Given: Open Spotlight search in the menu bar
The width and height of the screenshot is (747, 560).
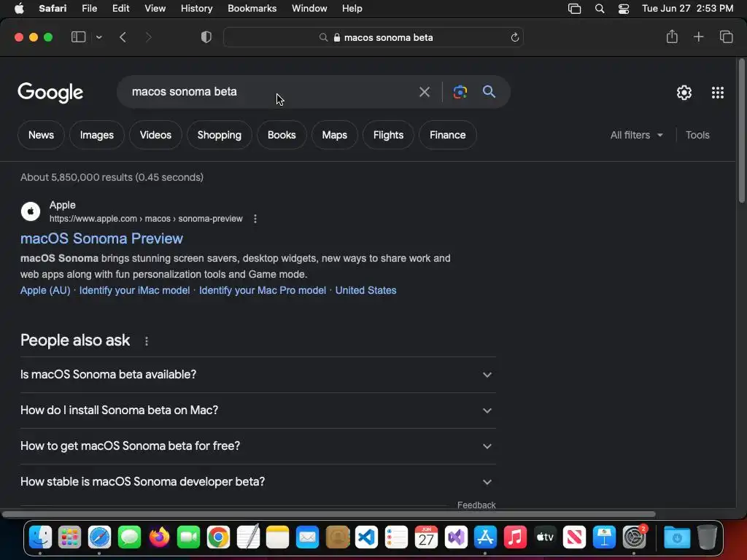Looking at the screenshot, I should [600, 9].
